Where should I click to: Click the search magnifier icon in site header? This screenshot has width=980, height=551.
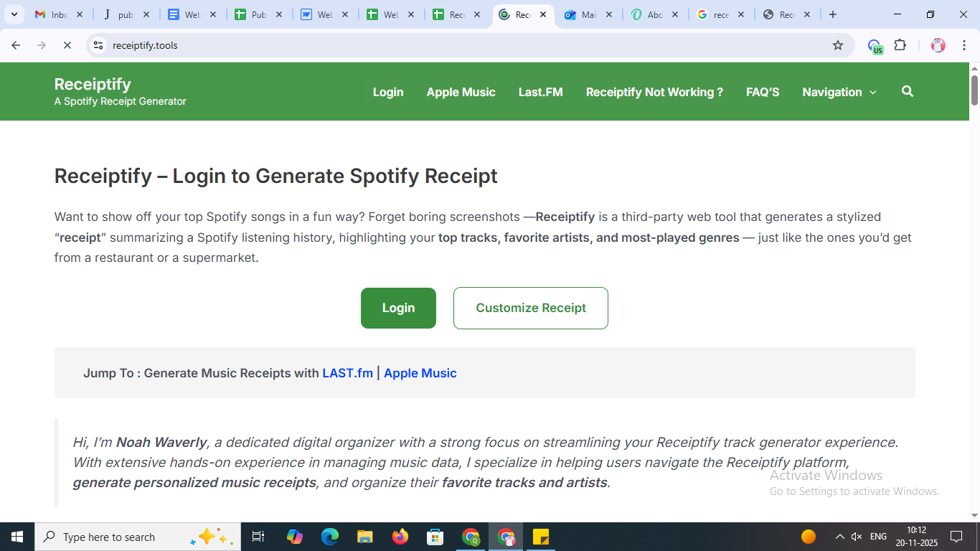click(908, 92)
